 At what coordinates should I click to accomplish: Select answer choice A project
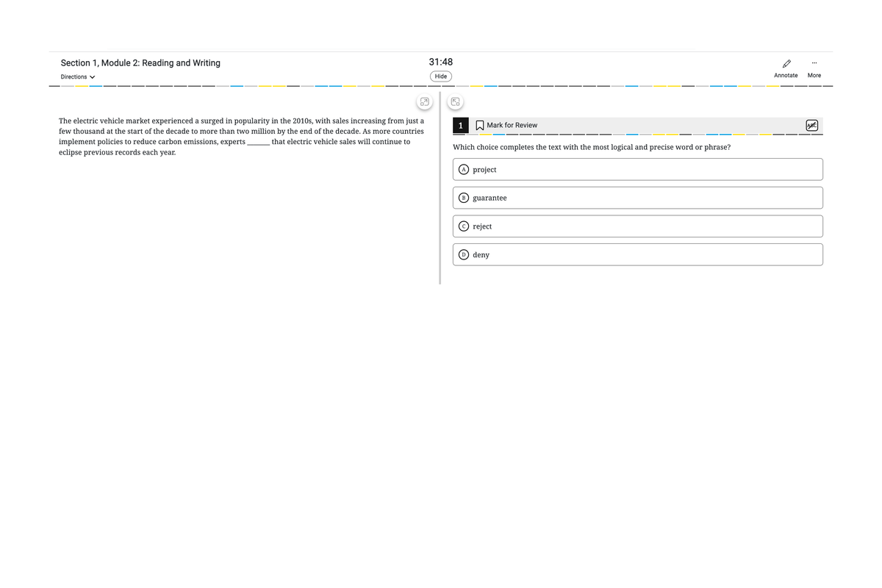[x=638, y=170]
